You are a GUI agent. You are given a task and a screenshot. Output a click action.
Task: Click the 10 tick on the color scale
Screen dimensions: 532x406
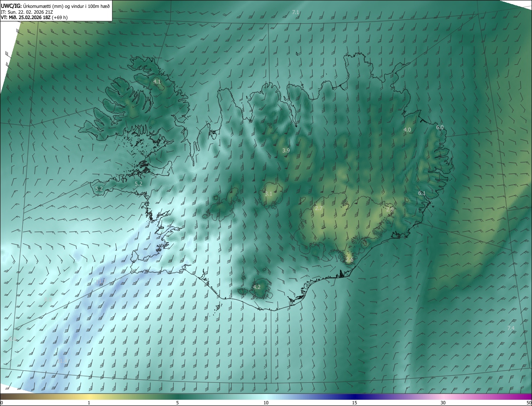pyautogui.click(x=266, y=403)
